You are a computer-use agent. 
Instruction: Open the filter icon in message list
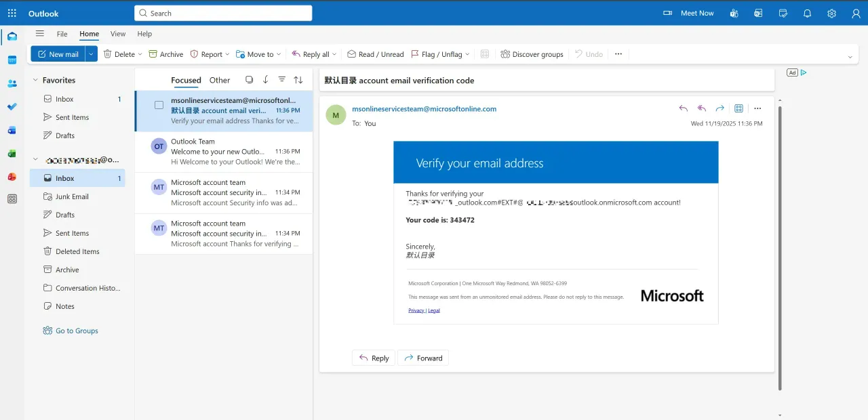pos(282,80)
